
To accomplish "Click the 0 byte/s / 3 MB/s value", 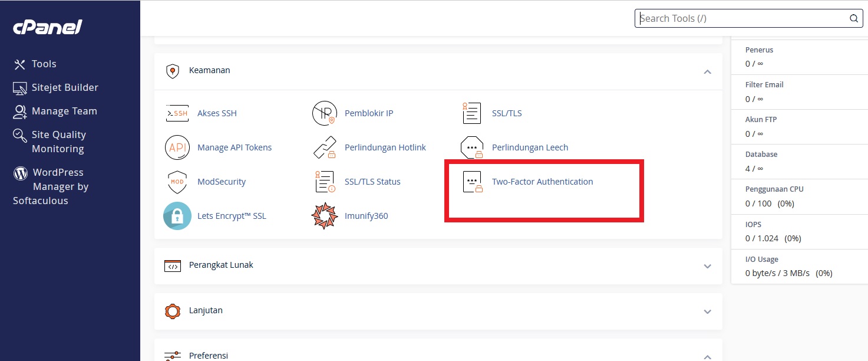I will pos(789,274).
